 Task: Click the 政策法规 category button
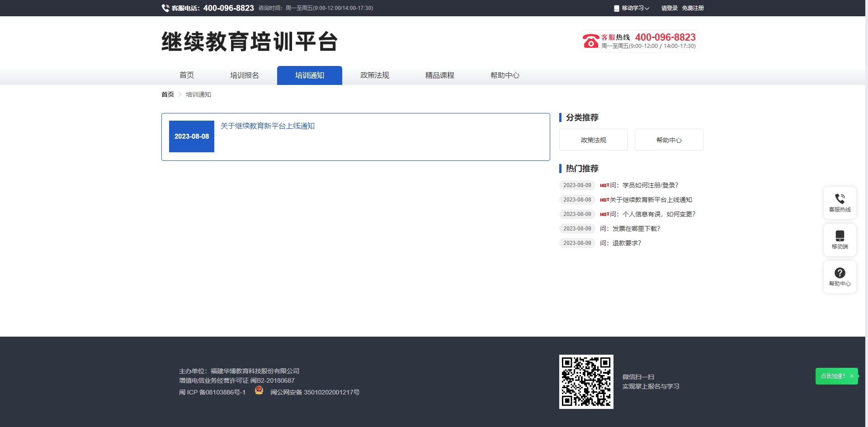click(594, 140)
